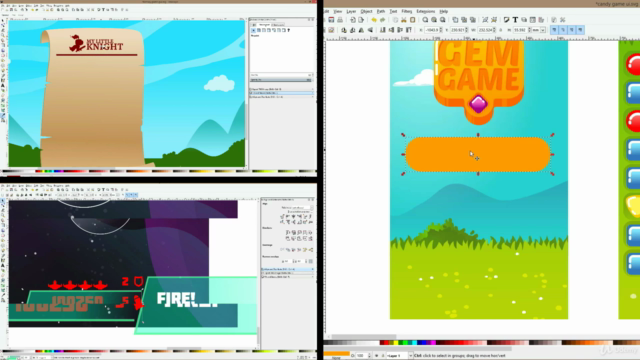
Task: Click the yellow Undo arrow in the right window
Action: (374, 20)
